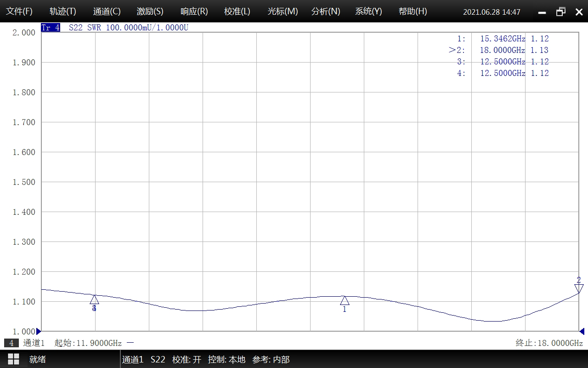588x368 pixels.
Task: Expand the 校准(L) calibration menu
Action: point(237,11)
